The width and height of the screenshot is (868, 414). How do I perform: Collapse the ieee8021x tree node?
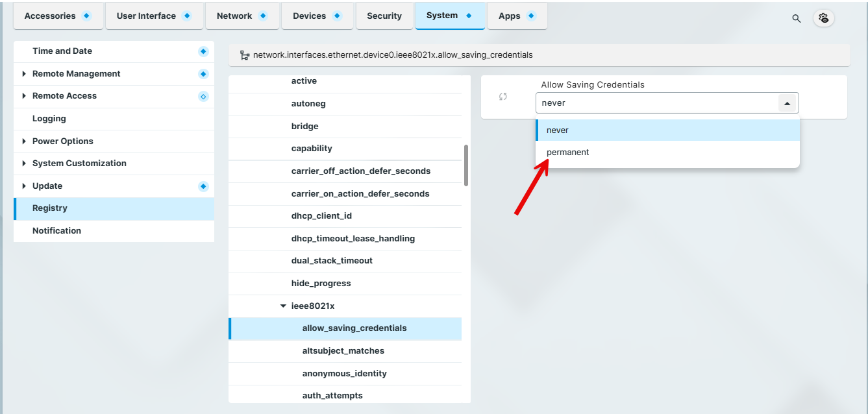coord(283,306)
